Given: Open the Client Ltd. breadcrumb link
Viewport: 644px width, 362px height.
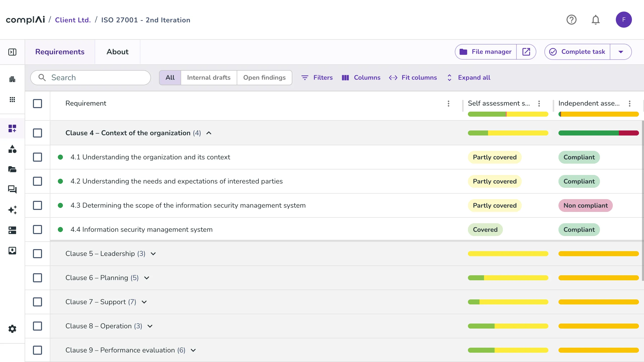Looking at the screenshot, I should pos(73,20).
